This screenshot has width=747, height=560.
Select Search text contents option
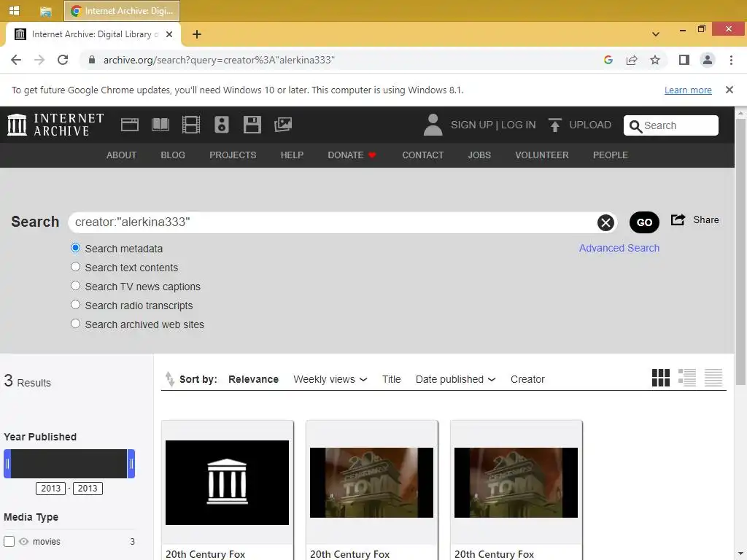click(75, 267)
